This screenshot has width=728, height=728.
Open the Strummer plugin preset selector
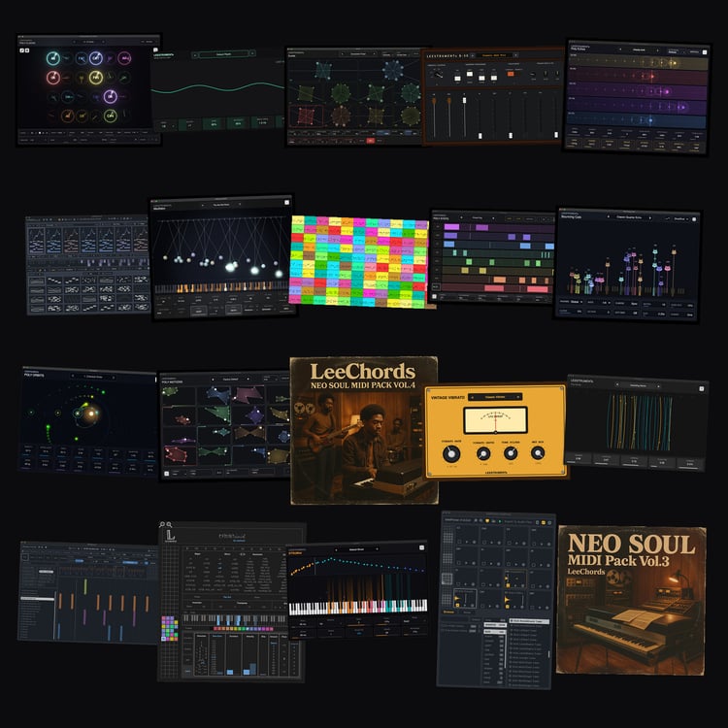[x=356, y=549]
